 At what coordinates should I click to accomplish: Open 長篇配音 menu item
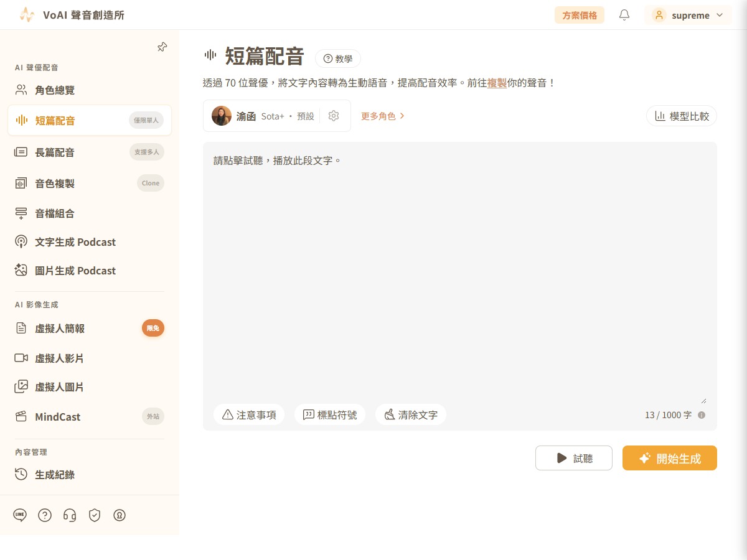(x=90, y=152)
